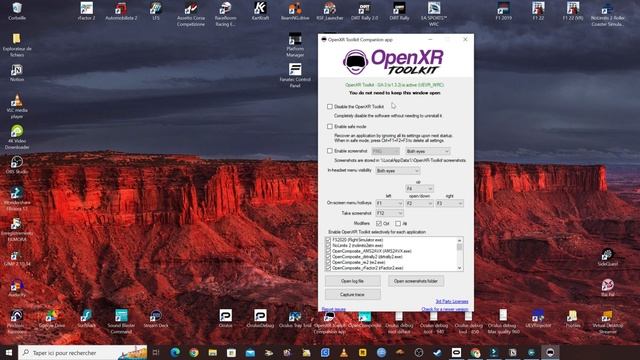Toggle NoLimits 2 application checkbox

pos(328,246)
